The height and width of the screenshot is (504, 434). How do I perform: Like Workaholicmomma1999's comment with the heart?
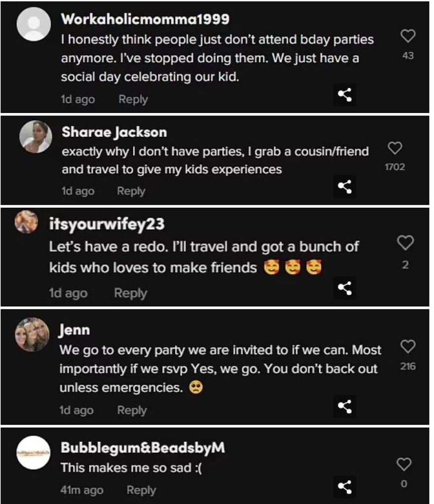point(407,36)
